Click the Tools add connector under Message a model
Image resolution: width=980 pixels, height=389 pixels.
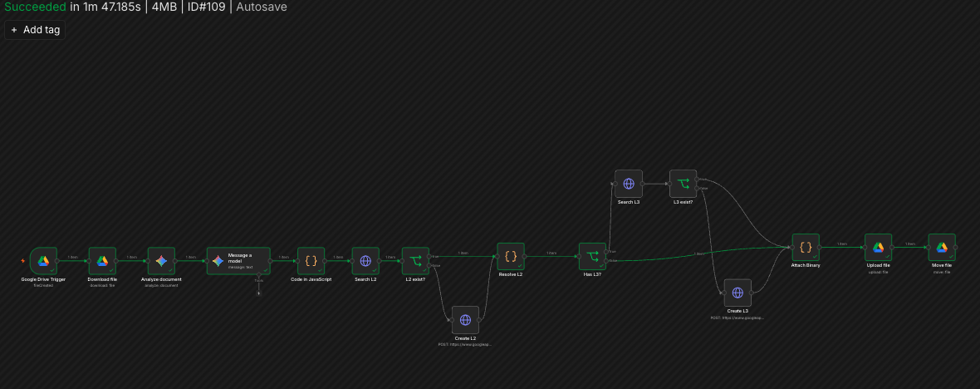click(259, 293)
